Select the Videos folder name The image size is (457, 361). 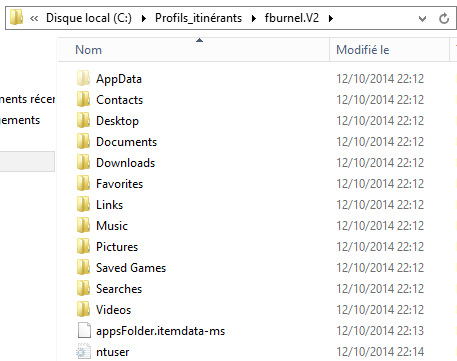(x=114, y=310)
